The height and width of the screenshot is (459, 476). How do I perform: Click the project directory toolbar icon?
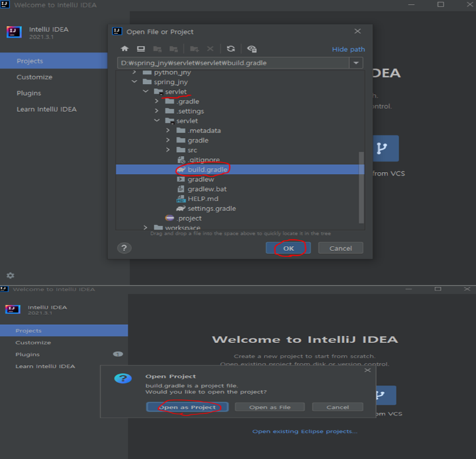tap(157, 49)
